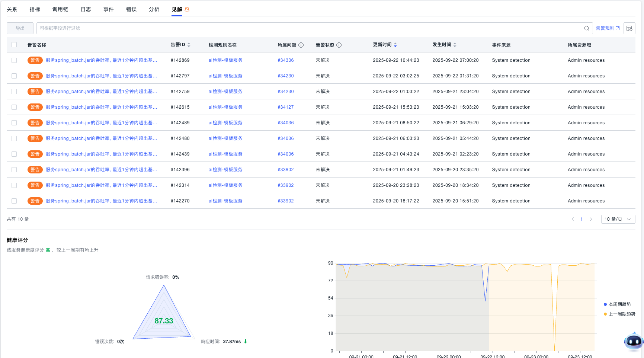Sort the table by 发生时间
Screen dimensions: 644x358
click(455, 45)
